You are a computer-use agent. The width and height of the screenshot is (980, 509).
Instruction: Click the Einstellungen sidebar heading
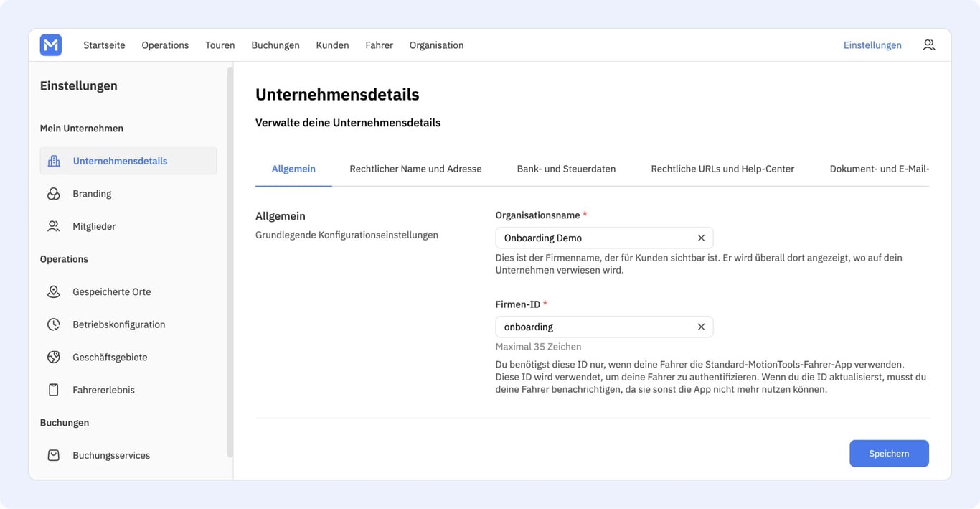click(x=79, y=86)
